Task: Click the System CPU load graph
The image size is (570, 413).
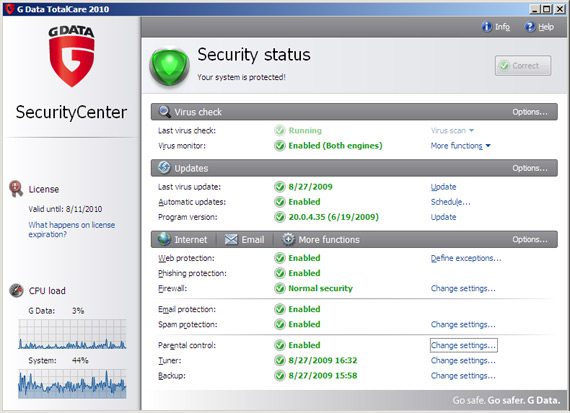Action: click(72, 384)
